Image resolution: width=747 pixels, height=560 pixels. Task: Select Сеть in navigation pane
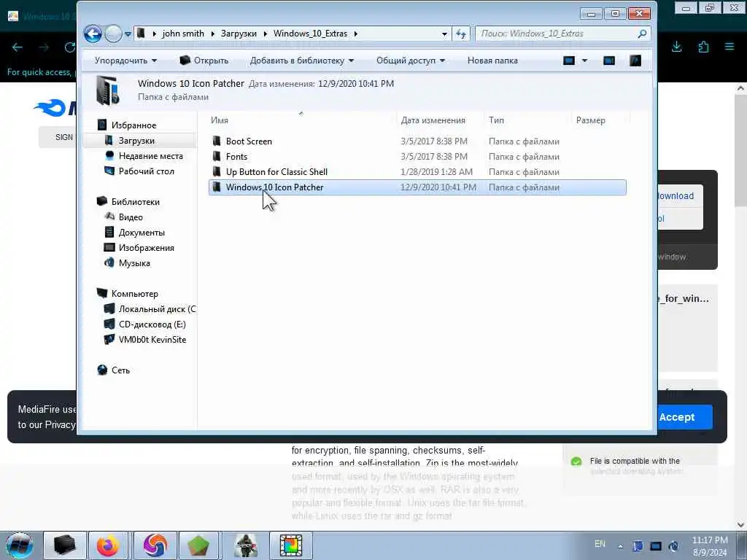pyautogui.click(x=120, y=370)
